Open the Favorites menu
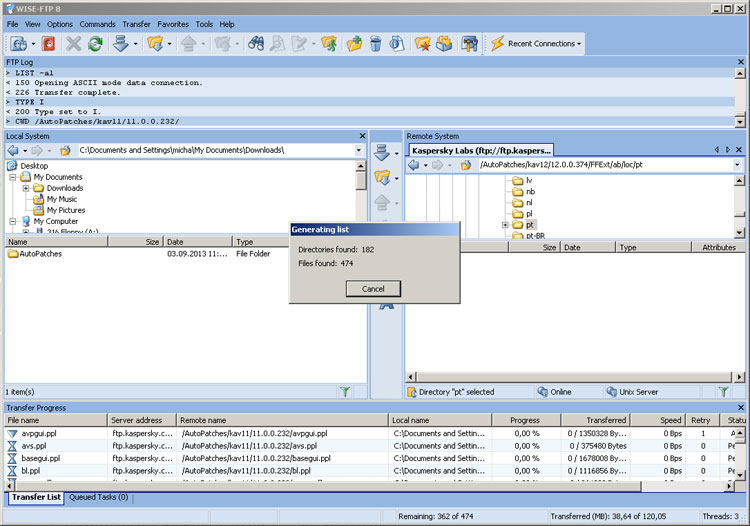Viewport: 750px width, 526px height. 172,24
